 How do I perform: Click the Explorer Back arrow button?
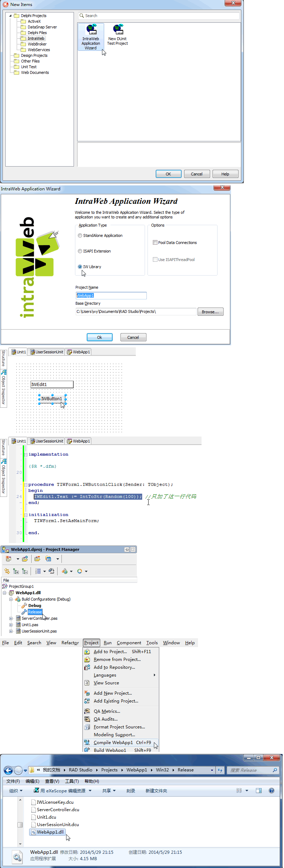[9, 770]
